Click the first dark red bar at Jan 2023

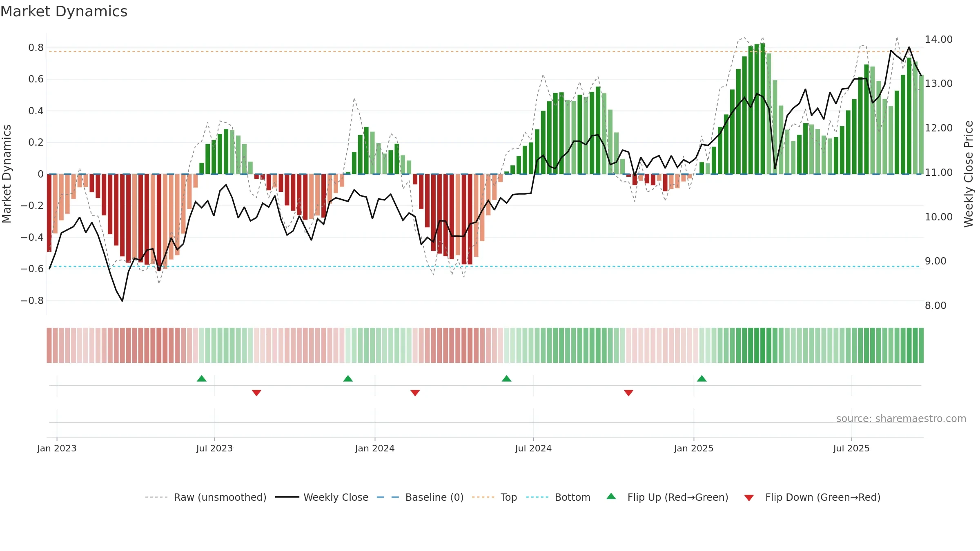click(x=49, y=213)
